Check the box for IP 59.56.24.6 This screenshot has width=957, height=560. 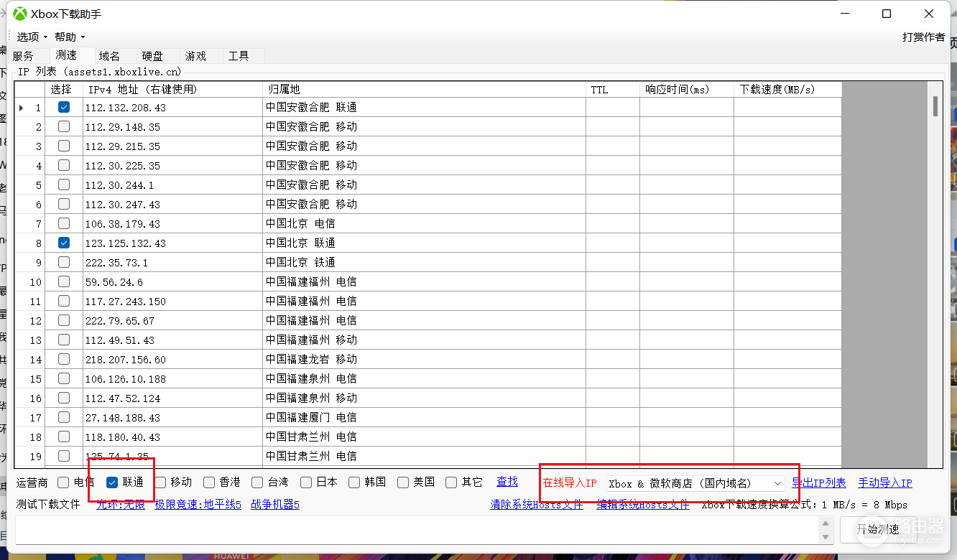64,281
